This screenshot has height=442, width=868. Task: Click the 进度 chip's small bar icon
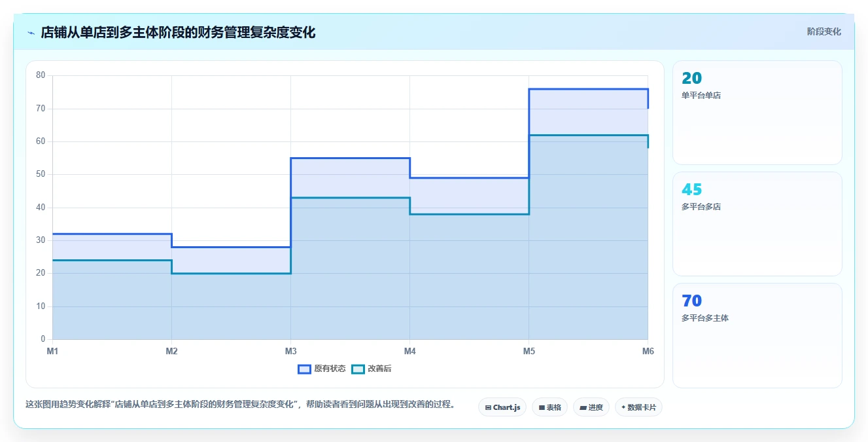point(583,408)
